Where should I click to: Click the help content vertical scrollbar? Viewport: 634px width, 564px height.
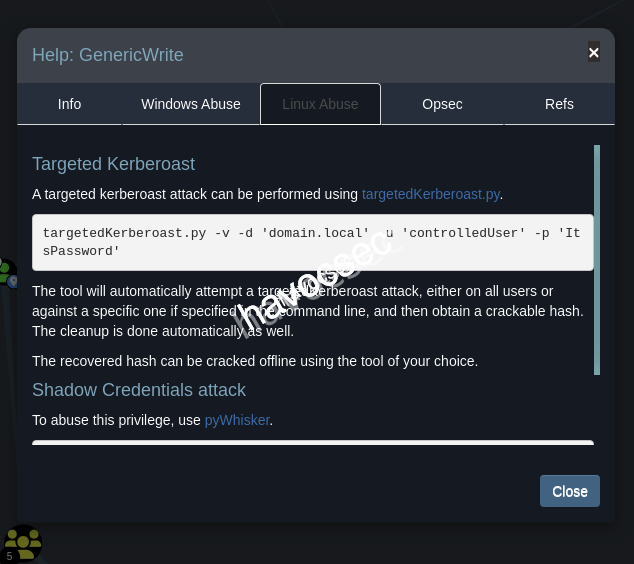click(597, 260)
